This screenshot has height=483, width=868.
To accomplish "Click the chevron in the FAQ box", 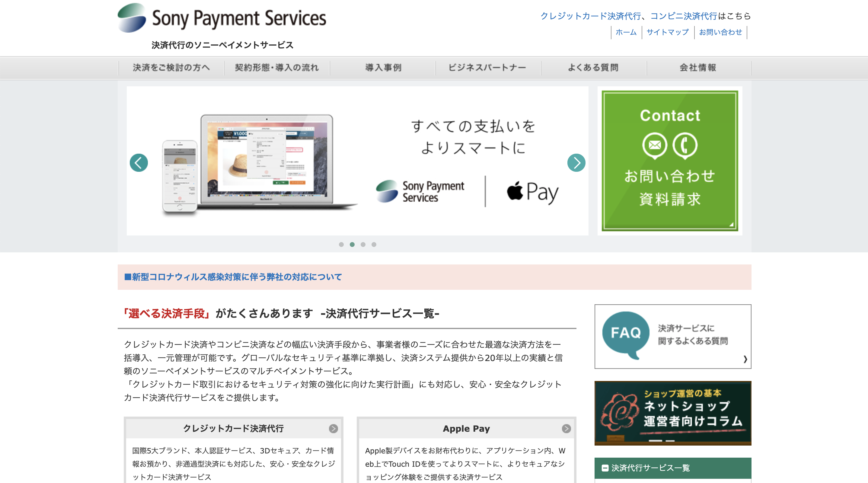I will tap(745, 359).
